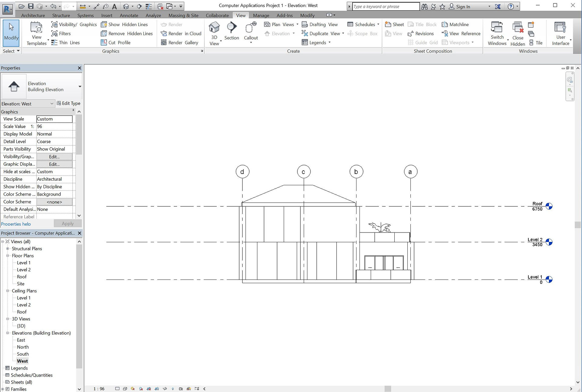Open the Select panel dropdown

click(11, 51)
